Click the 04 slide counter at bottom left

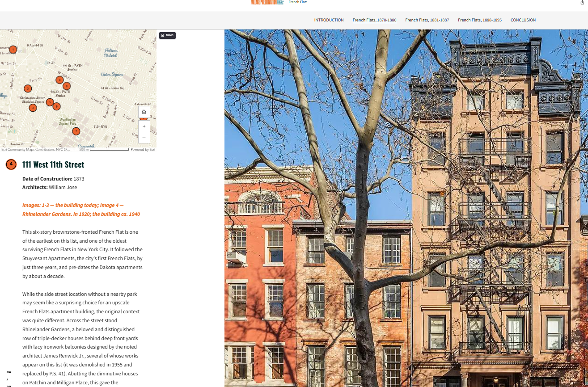9,372
